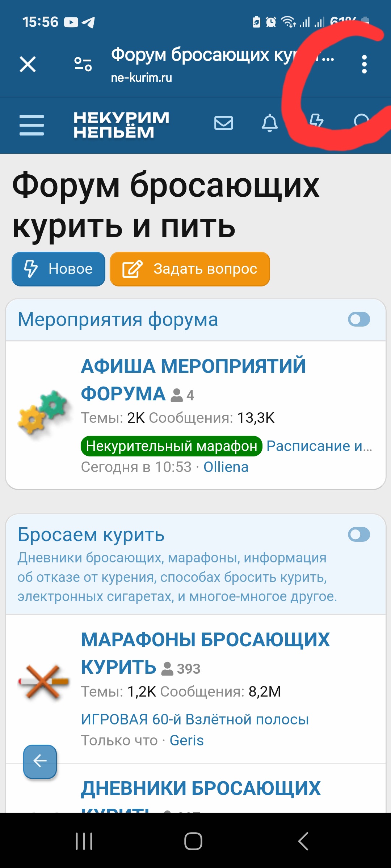Tap Сообщения: 13,3K count text
The width and height of the screenshot is (391, 868).
pos(211,418)
